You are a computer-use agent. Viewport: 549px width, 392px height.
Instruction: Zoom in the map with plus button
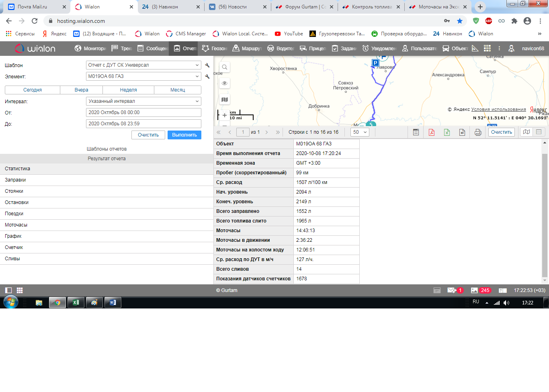225,115
